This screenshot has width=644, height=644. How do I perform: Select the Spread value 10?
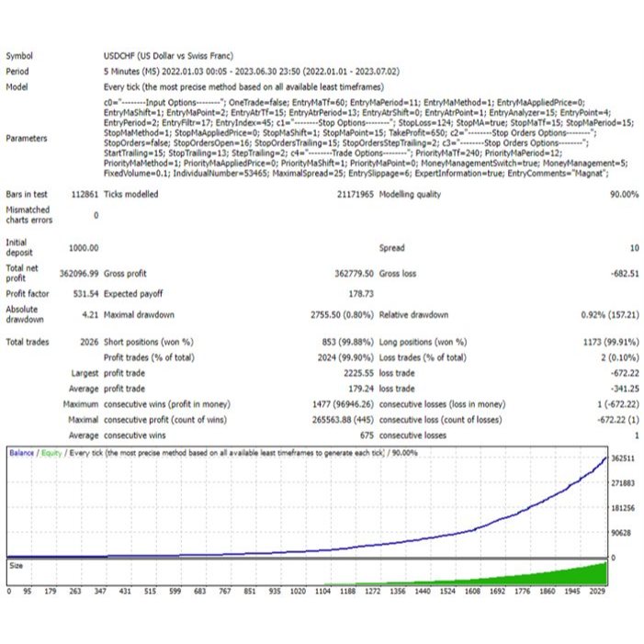tap(633, 248)
